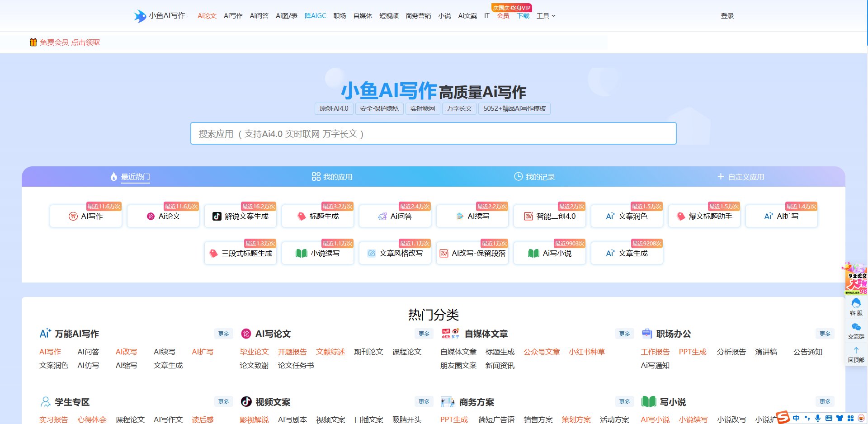
Task: Show 更多 in 职场办公 category
Action: click(825, 334)
